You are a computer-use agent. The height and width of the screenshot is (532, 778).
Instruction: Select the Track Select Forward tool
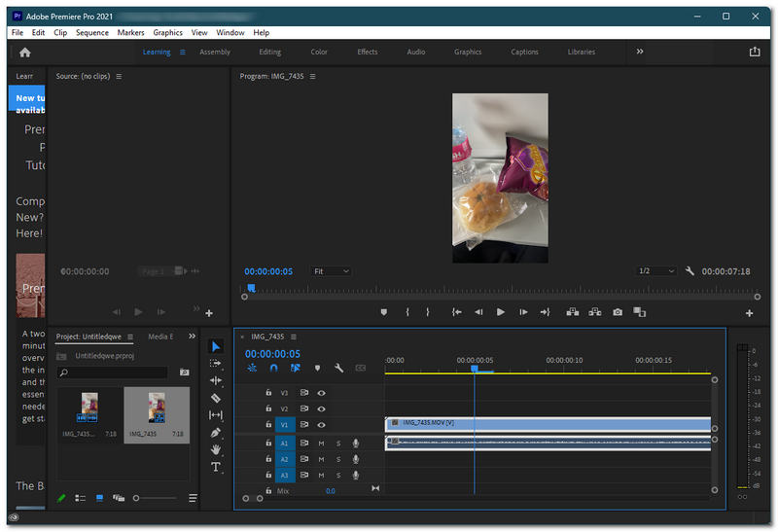tap(215, 364)
